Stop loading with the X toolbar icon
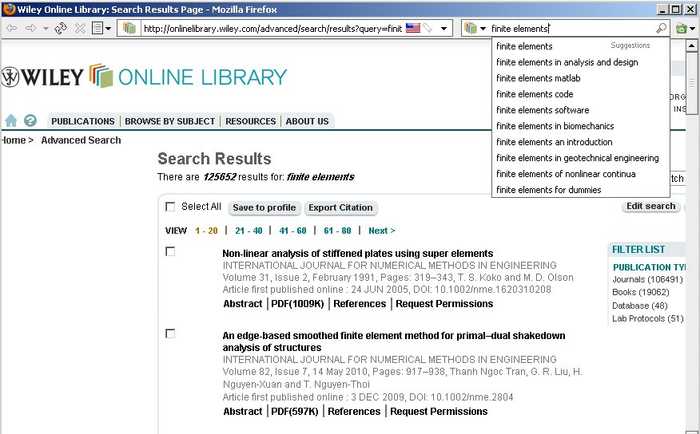 (80, 29)
